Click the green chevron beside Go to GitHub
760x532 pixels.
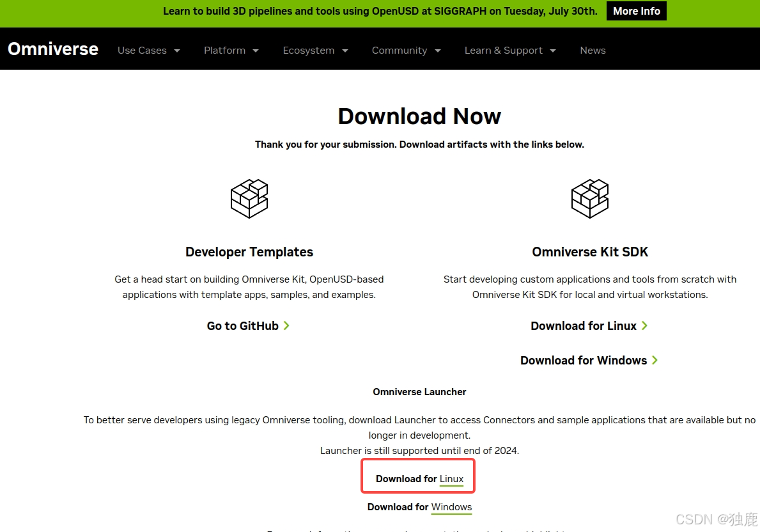point(286,326)
